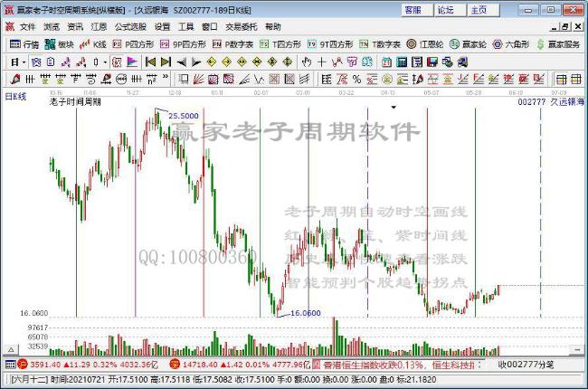Screen dimensions: 588x389
Task: Open the 板块 sector view
Action: (x=59, y=44)
